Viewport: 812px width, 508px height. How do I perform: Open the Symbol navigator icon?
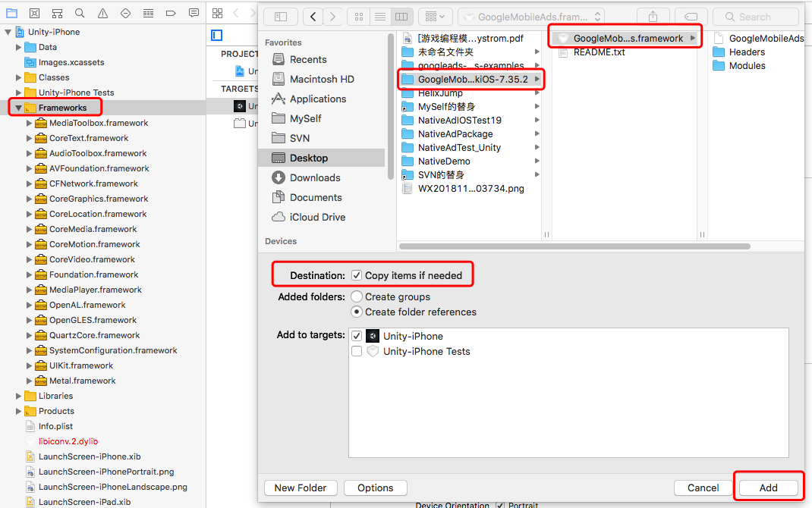(57, 14)
